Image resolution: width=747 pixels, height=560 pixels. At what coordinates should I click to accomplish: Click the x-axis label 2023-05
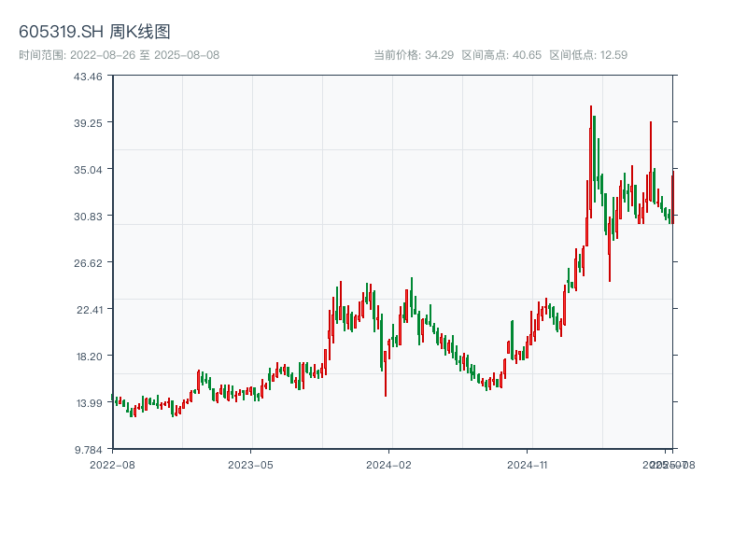point(250,465)
